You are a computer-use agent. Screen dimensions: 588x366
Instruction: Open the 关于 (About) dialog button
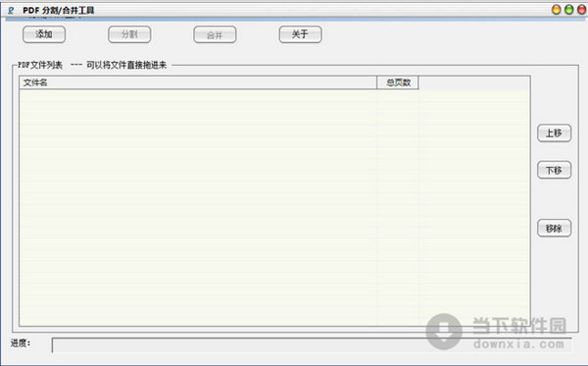(301, 34)
